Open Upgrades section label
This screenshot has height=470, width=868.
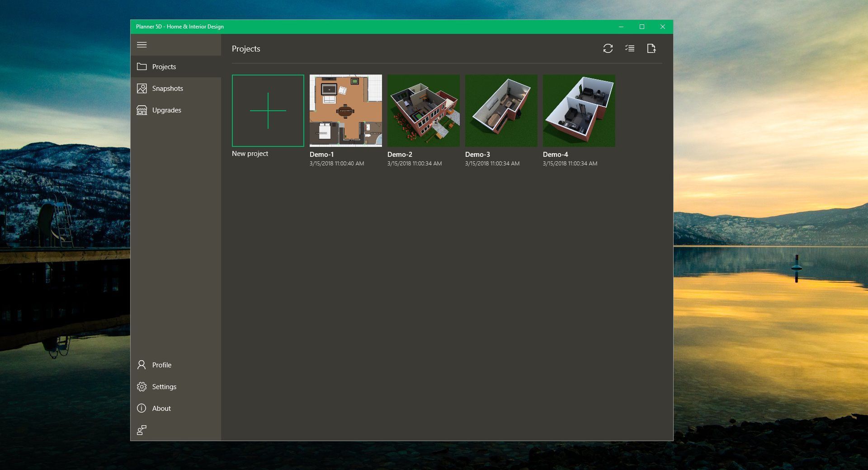click(x=166, y=110)
